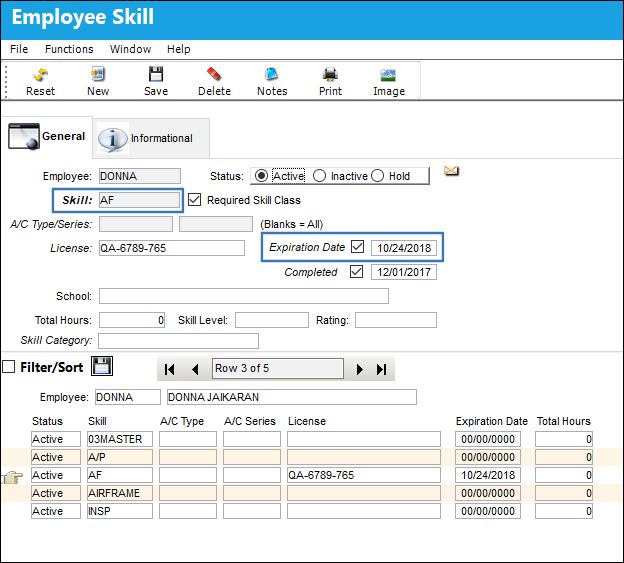Image resolution: width=624 pixels, height=563 pixels.
Task: Jump to the last row
Action: pyautogui.click(x=381, y=370)
